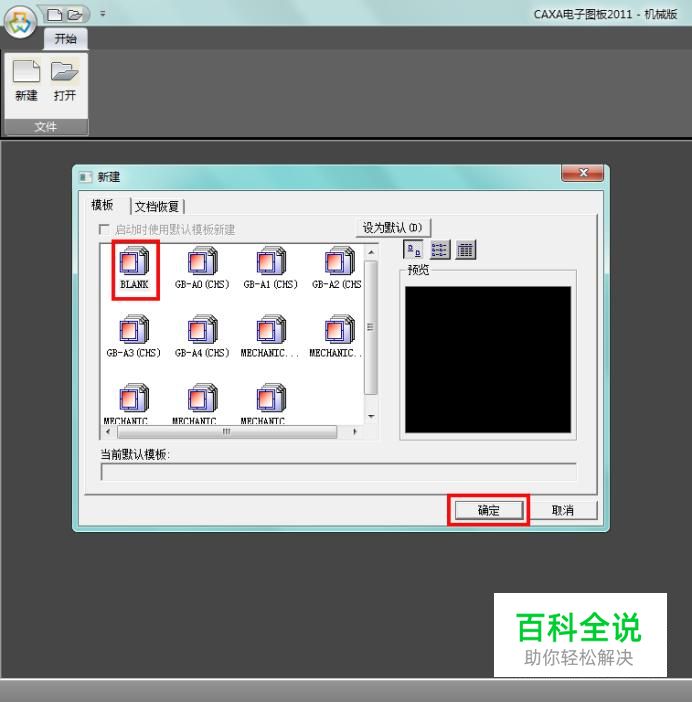Switch to the 文档恢复 tab
The image size is (692, 702).
[157, 206]
